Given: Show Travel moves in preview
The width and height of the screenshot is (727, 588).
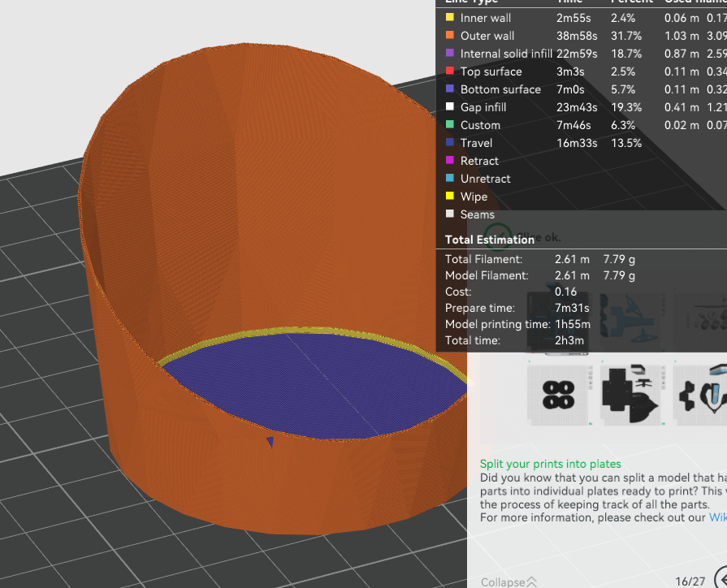Looking at the screenshot, I should [476, 143].
